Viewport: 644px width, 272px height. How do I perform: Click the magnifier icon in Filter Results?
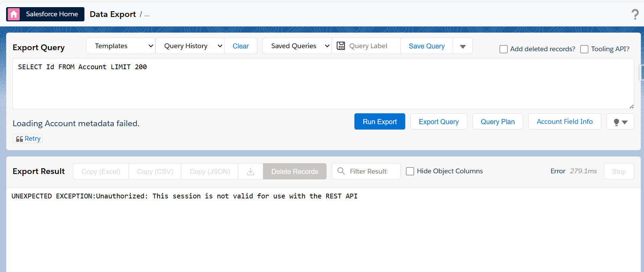tap(341, 171)
